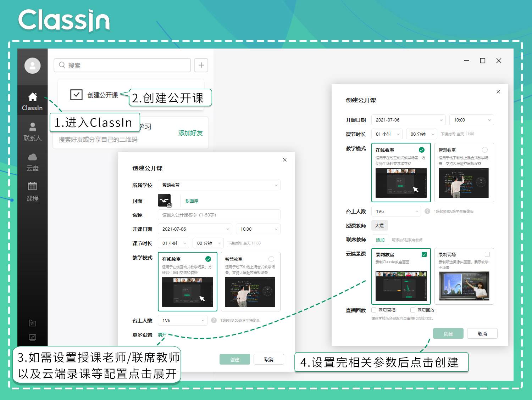Open the 所属学校 翼鸥教育 dropdown
The width and height of the screenshot is (532, 400).
[x=219, y=185]
